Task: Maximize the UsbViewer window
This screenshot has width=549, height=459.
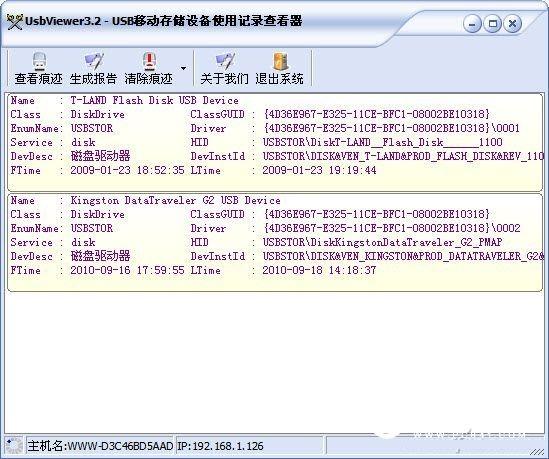Action: click(x=492, y=24)
